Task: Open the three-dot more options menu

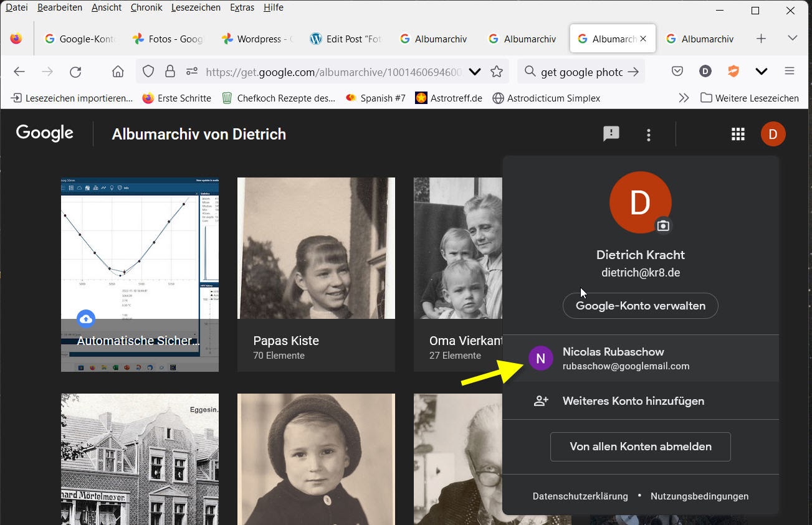Action: pos(649,135)
